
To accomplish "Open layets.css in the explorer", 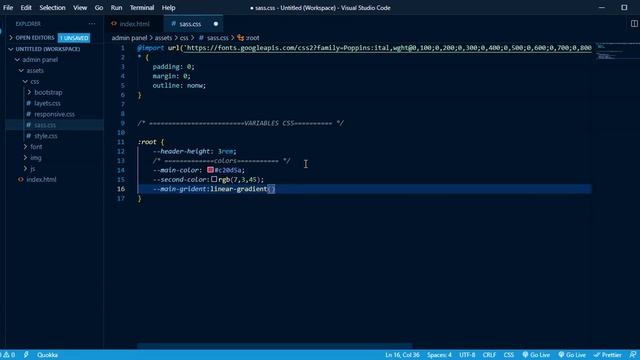I will (47, 104).
